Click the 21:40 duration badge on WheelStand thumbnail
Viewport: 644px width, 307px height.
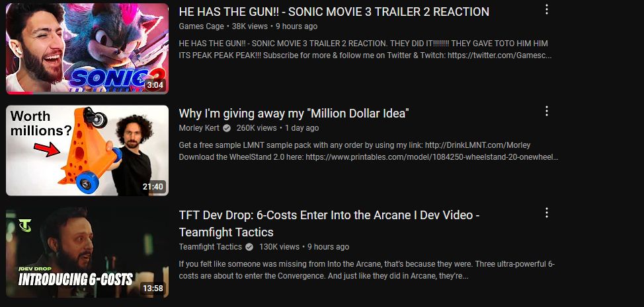[153, 187]
